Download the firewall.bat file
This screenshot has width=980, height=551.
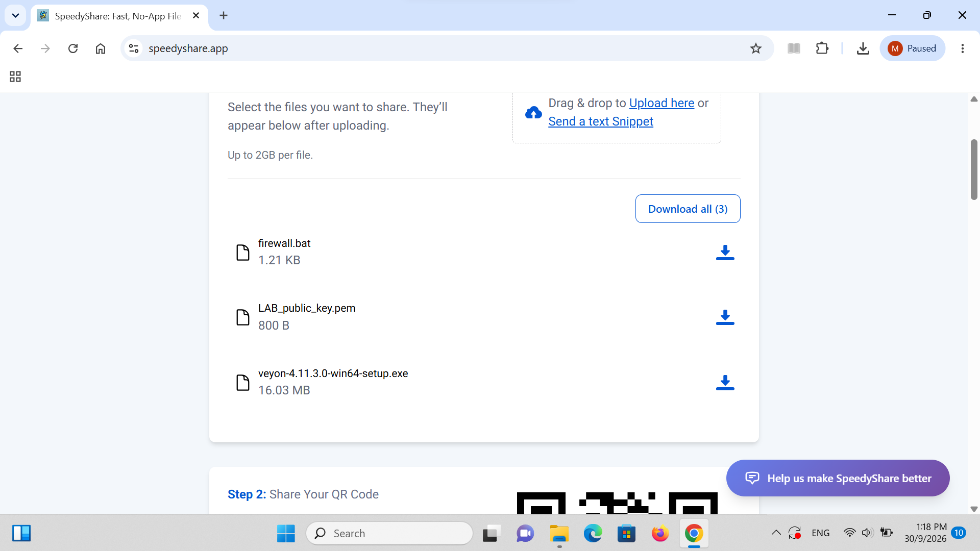[725, 252]
